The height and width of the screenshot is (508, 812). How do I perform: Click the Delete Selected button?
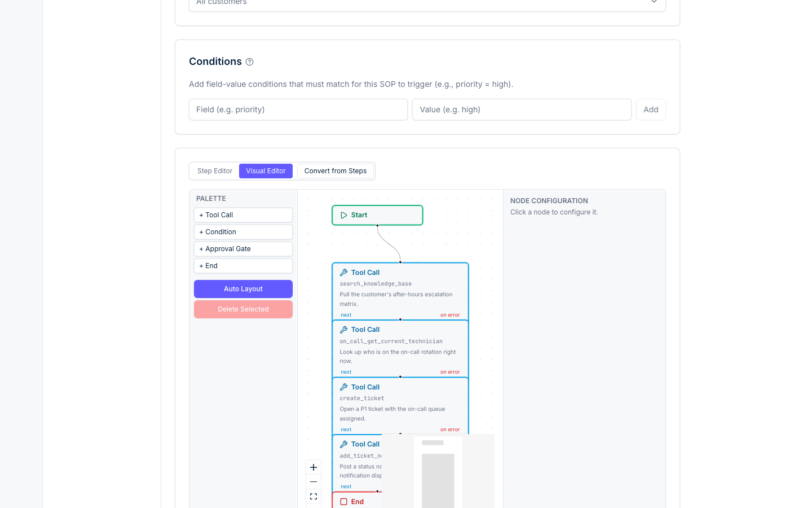[243, 309]
